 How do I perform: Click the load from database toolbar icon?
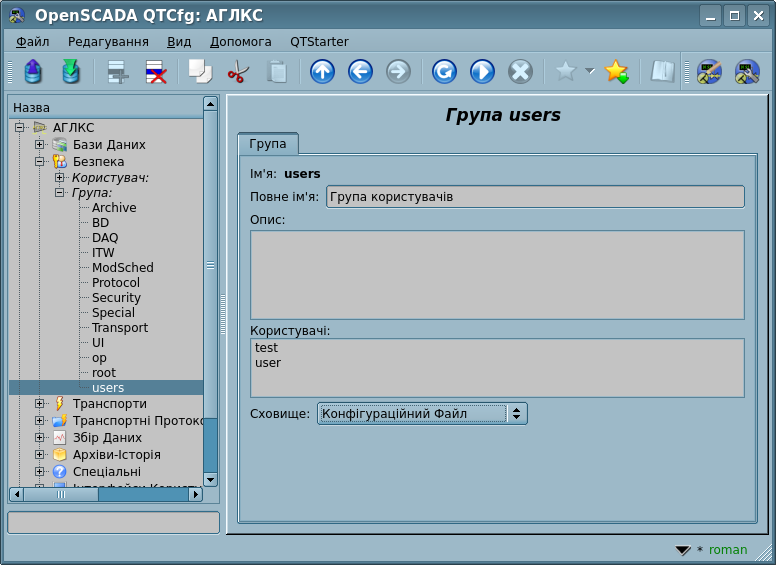coord(33,72)
